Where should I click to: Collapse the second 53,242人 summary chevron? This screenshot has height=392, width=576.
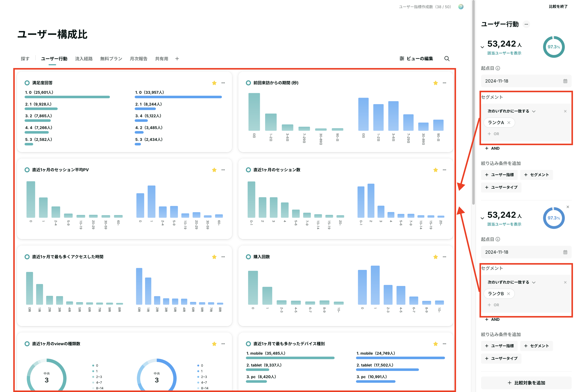click(482, 218)
